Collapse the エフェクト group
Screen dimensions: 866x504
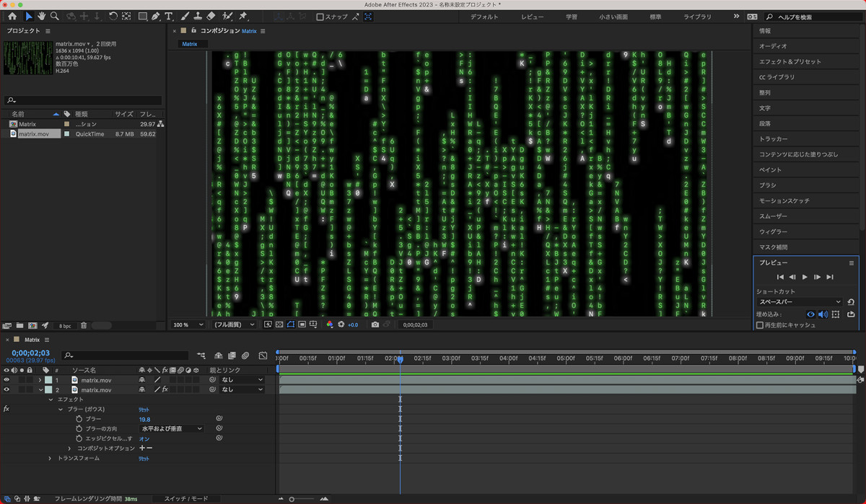(51, 399)
